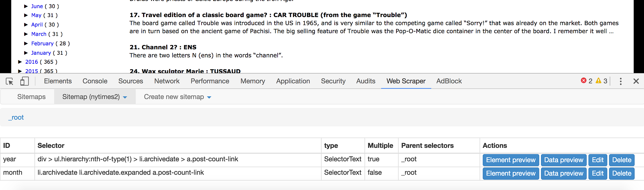Open DevTools three-dot customize menu
The image size is (644, 190).
click(x=620, y=81)
